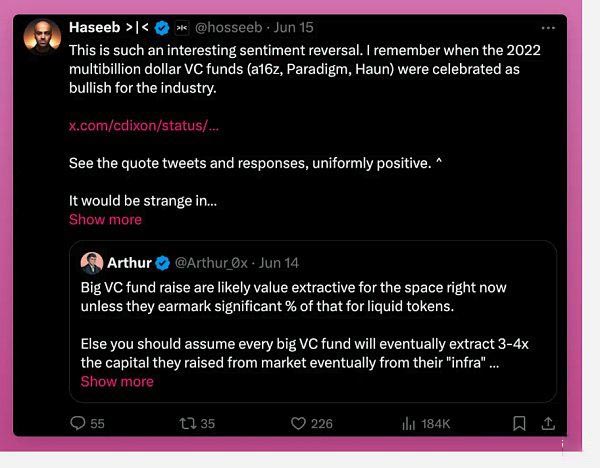This screenshot has width=600, height=468.
Task: Click Haseeb's verified blue badge
Action: pyautogui.click(x=162, y=28)
